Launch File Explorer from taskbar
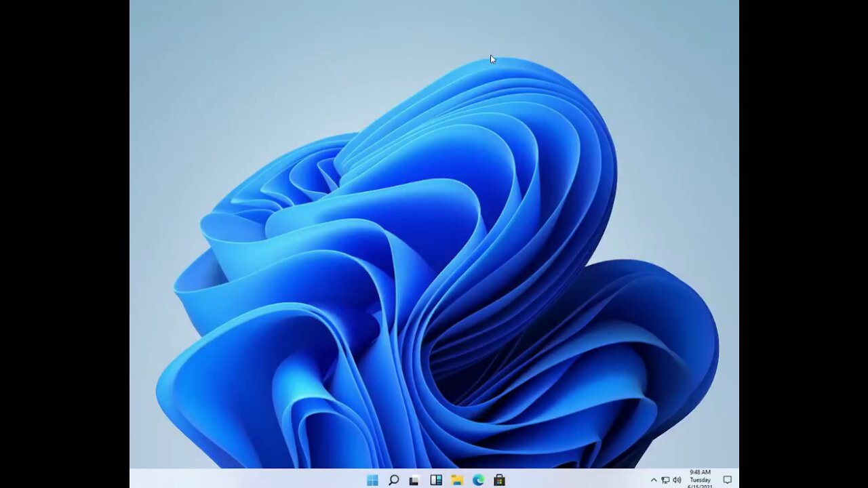Viewport: 868px width, 488px height. pos(457,480)
